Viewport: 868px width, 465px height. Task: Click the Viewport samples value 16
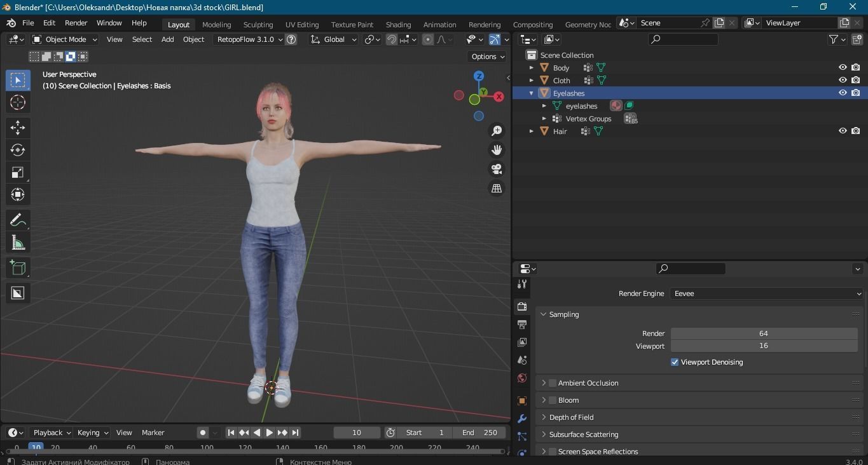(764, 346)
